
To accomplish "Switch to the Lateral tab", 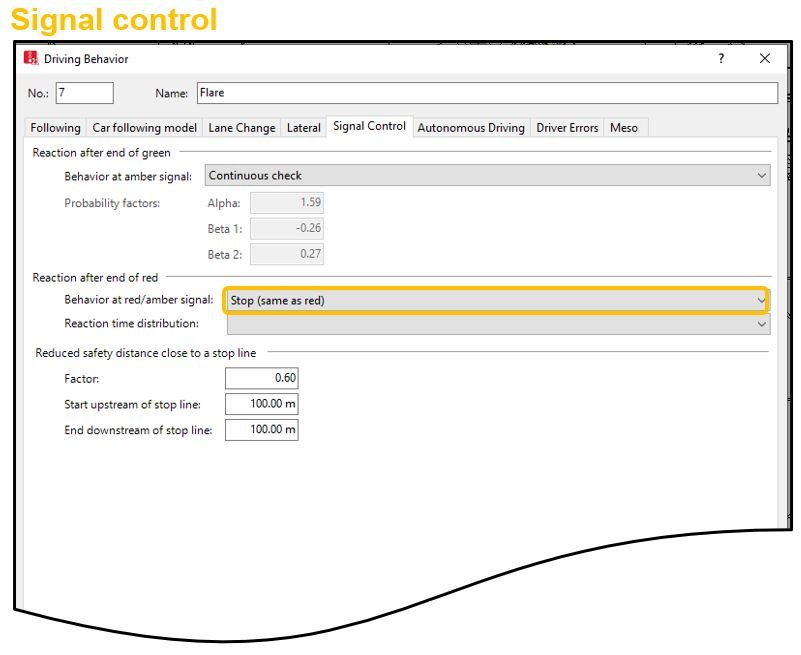I will [304, 128].
